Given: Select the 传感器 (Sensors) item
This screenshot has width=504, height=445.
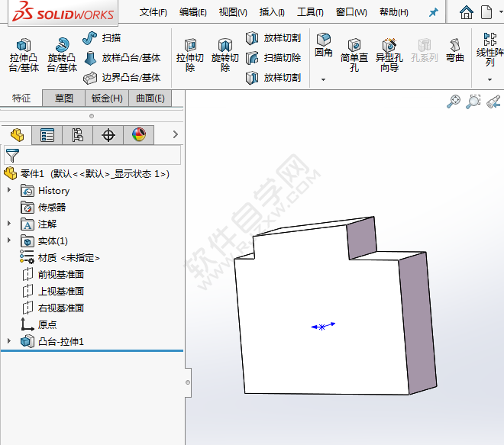Looking at the screenshot, I should (x=44, y=208).
